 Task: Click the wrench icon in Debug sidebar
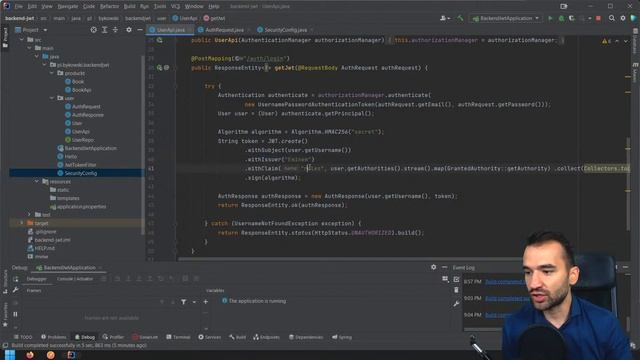[x=16, y=290]
